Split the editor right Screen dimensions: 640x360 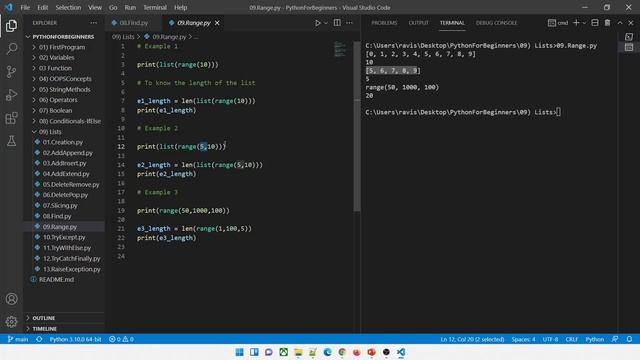[x=337, y=23]
